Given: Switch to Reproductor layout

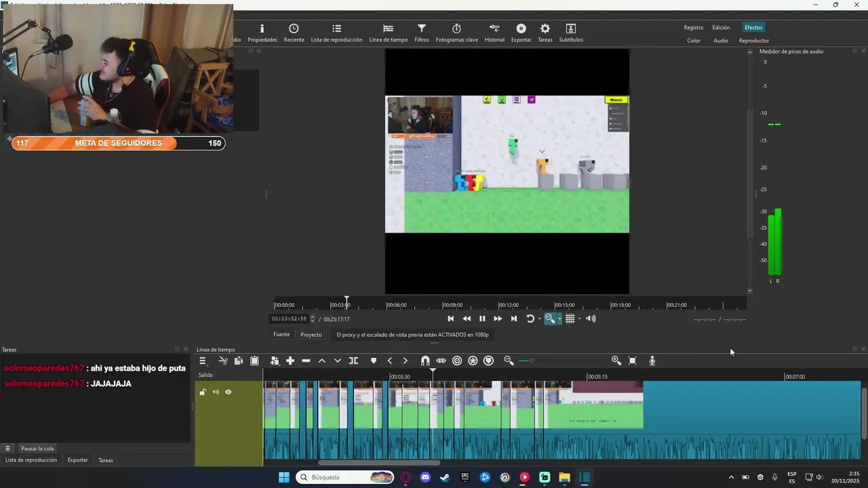Looking at the screenshot, I should point(754,41).
